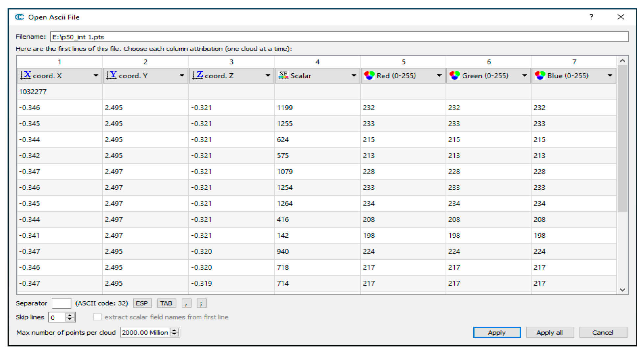Click the X coordinate axis icon

(26, 76)
